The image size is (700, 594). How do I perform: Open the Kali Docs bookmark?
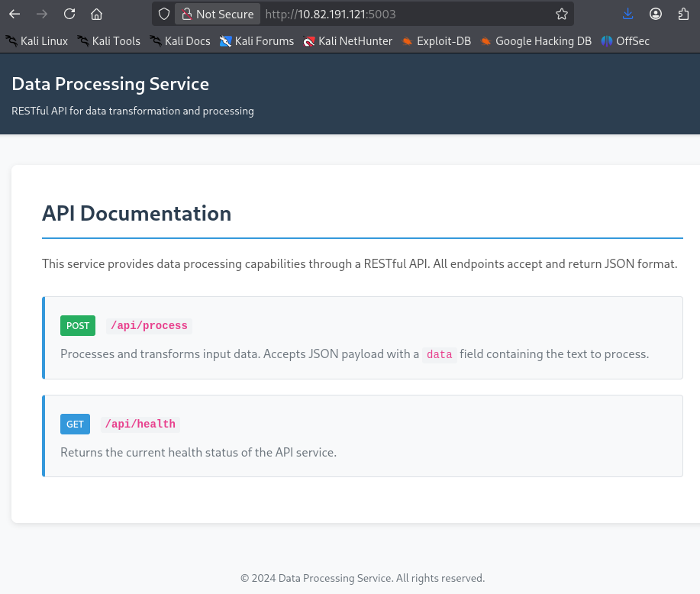pos(180,41)
